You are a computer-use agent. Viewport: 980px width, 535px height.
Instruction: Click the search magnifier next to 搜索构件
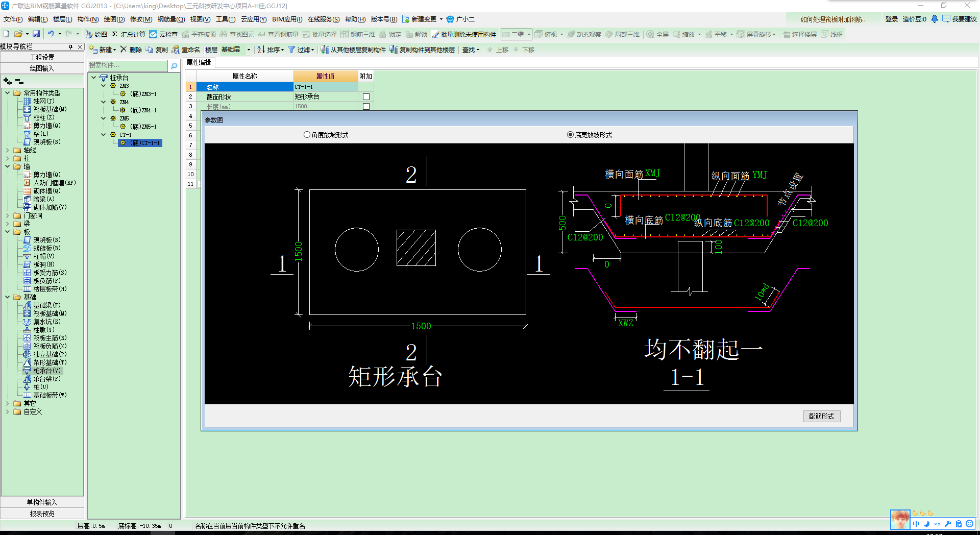point(174,65)
